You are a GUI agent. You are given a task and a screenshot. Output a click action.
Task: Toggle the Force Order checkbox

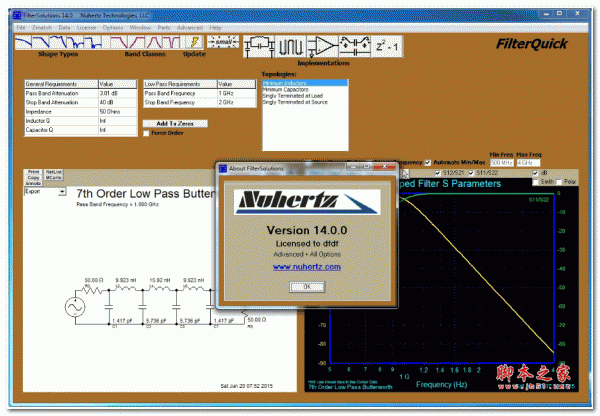pos(146,132)
